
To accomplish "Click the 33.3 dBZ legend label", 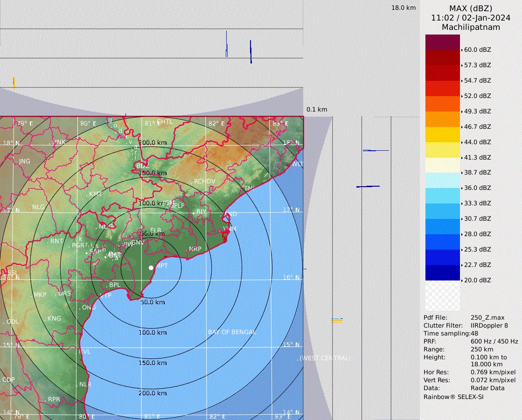I will pyautogui.click(x=477, y=203).
